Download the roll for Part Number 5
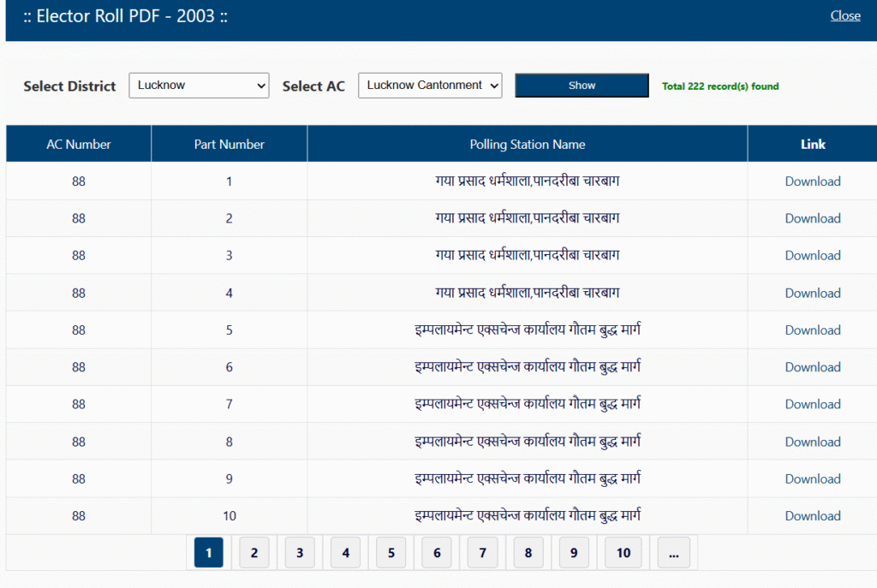 pyautogui.click(x=812, y=330)
